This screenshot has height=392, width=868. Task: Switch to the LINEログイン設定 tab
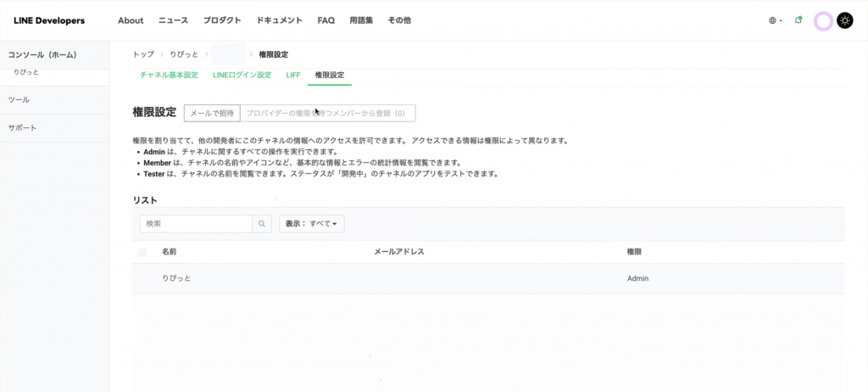coord(242,76)
